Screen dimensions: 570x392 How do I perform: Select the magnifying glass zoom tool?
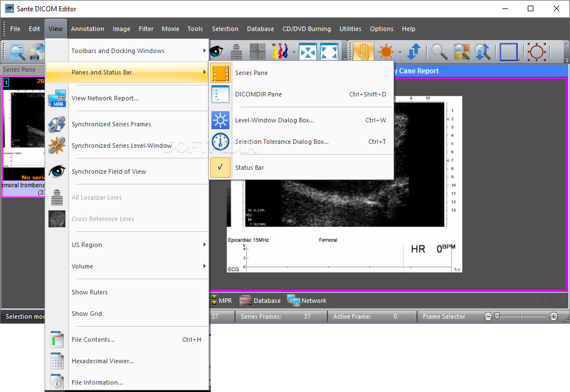(439, 52)
